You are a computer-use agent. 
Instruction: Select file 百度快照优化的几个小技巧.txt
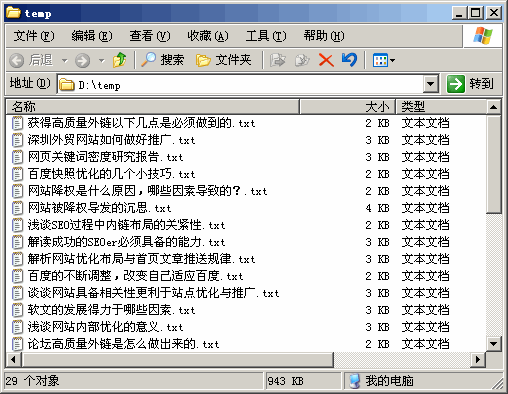tap(112, 174)
